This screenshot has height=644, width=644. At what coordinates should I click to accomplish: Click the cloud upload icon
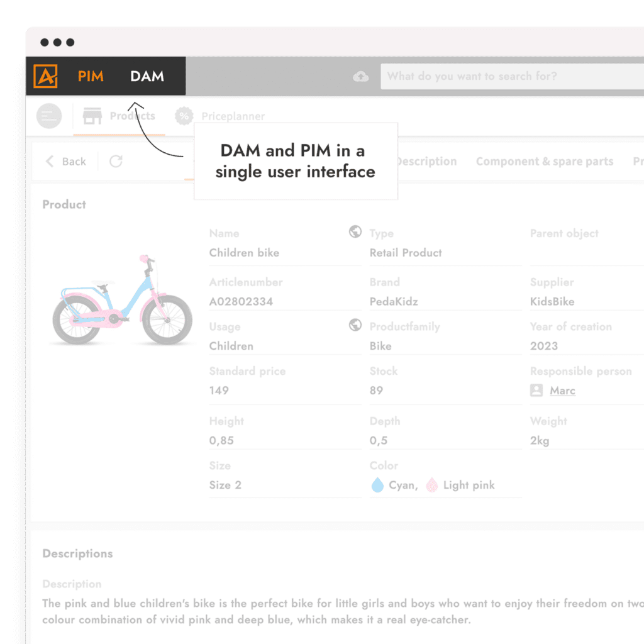click(361, 77)
